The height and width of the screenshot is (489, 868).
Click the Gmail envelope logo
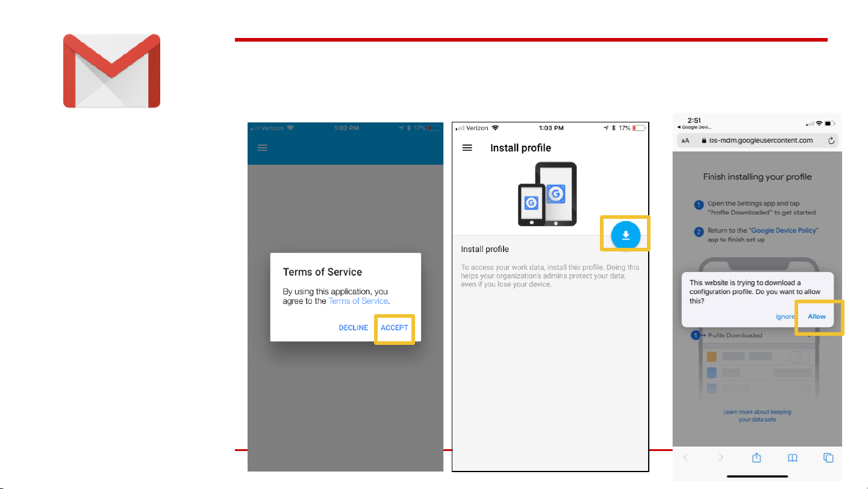pyautogui.click(x=111, y=71)
